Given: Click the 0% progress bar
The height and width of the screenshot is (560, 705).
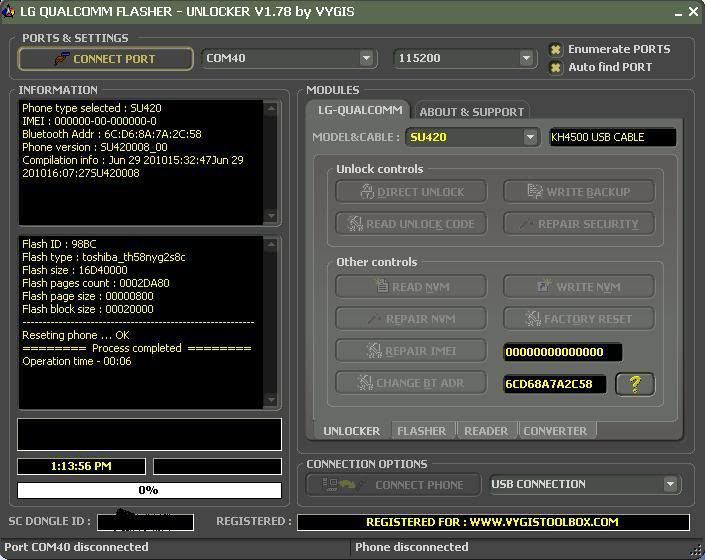Looking at the screenshot, I should click(x=149, y=490).
